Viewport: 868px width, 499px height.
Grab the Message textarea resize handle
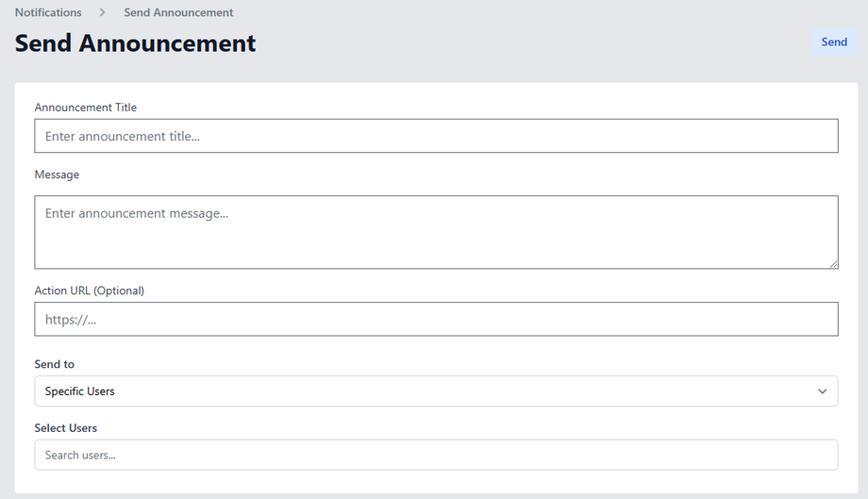click(x=833, y=263)
